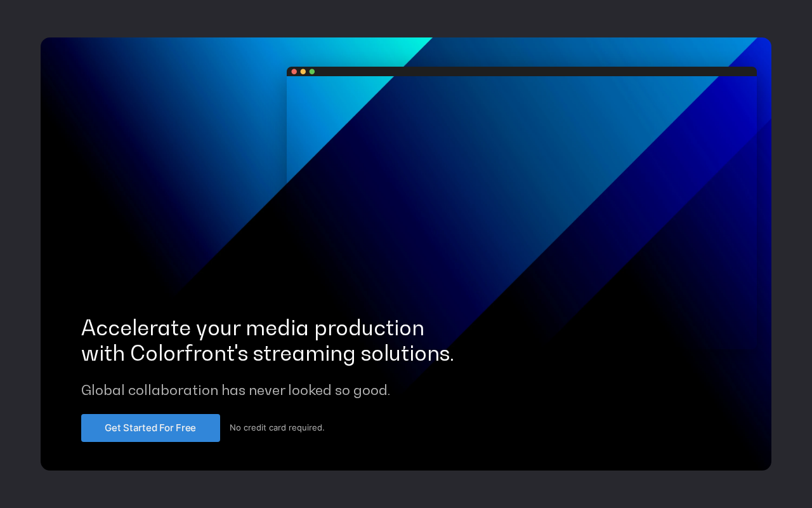
Task: Click the word "solutions." in the headline
Action: [407, 354]
